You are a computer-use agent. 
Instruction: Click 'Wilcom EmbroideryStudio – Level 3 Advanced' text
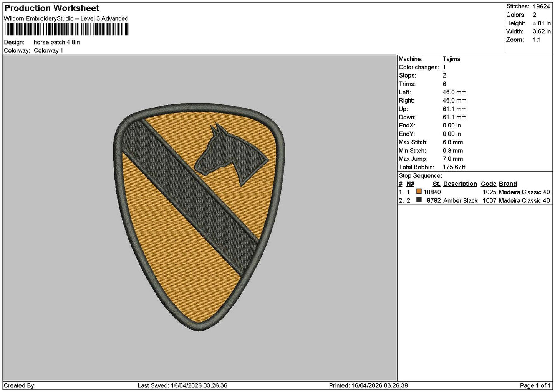(x=66, y=18)
